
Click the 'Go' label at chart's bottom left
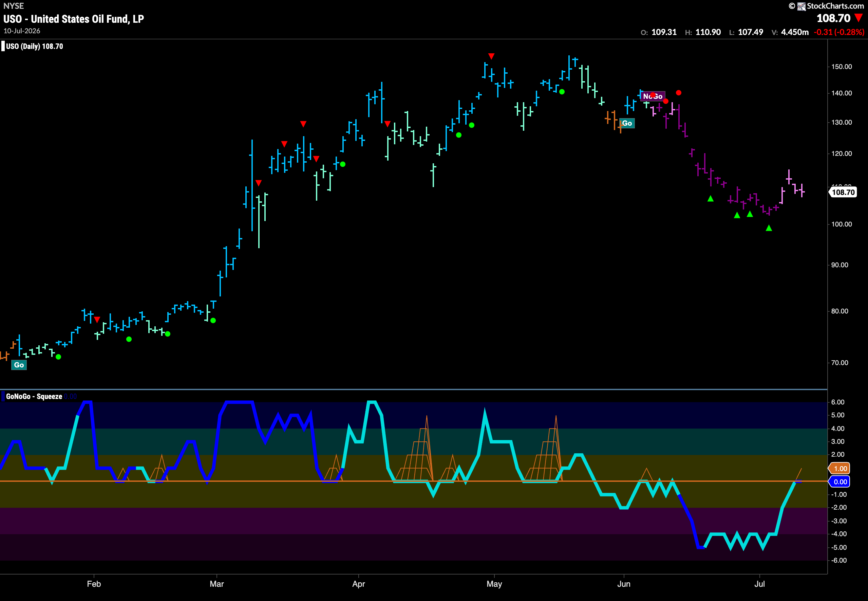(19, 365)
